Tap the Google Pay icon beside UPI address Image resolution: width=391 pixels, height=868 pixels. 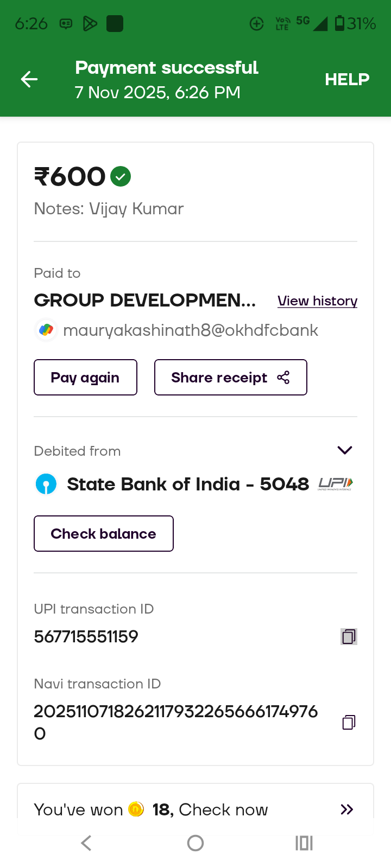tap(46, 330)
